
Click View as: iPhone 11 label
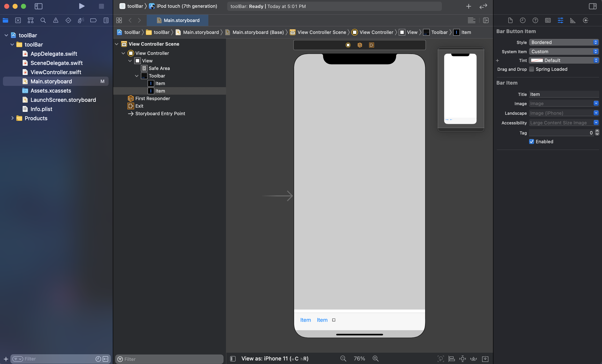(275, 358)
